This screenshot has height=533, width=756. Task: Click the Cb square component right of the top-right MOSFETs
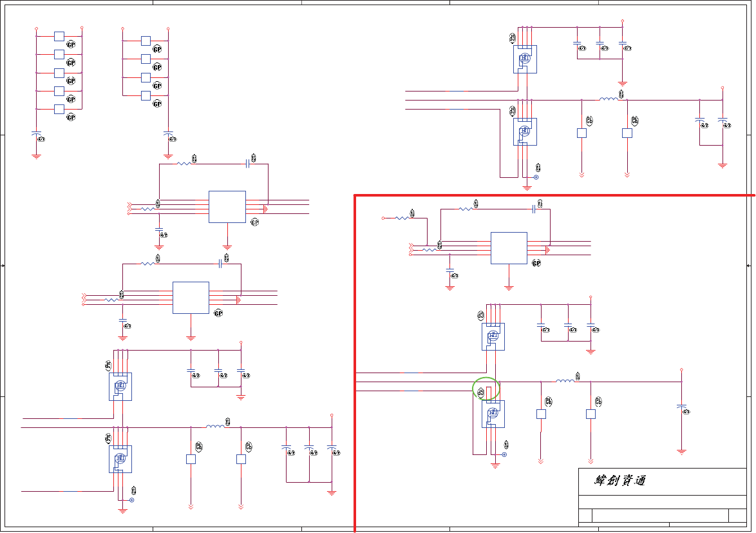(582, 133)
